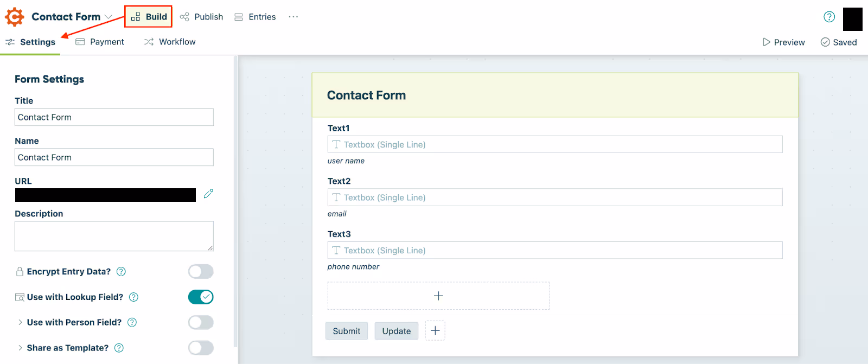Screen dimensions: 868x364
Task: Click the Cognito Forms gear logo
Action: 15,17
